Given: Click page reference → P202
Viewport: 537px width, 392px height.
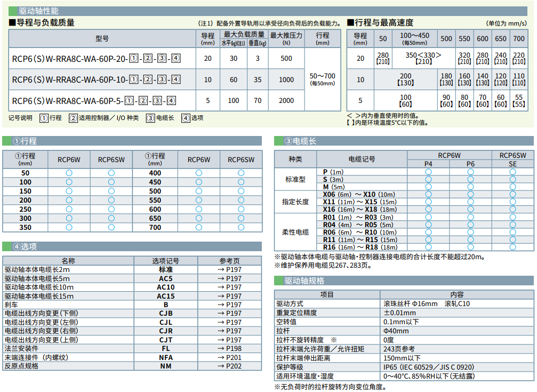Looking at the screenshot, I should tap(229, 366).
